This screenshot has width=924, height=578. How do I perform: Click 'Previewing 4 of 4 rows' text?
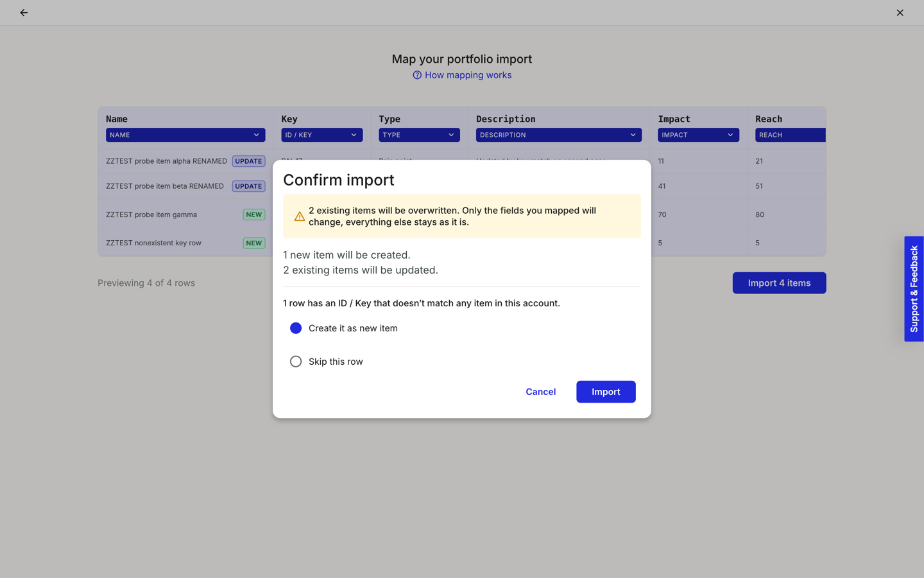coord(146,283)
